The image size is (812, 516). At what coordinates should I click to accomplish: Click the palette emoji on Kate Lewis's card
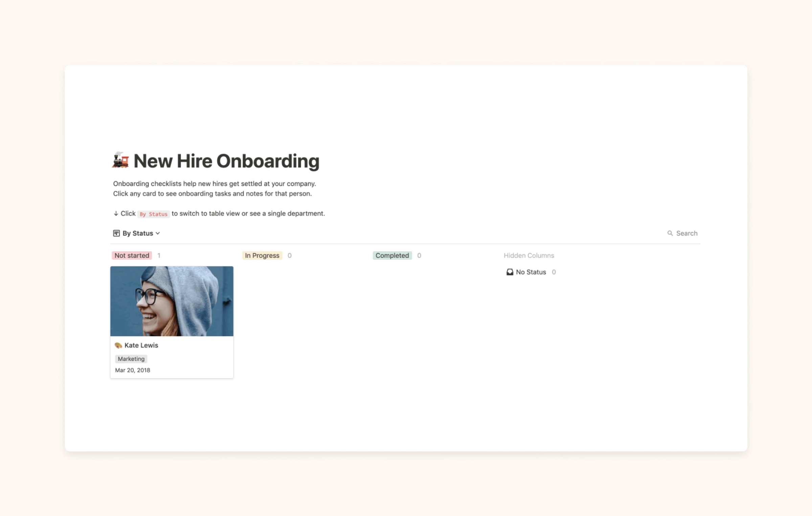point(118,345)
